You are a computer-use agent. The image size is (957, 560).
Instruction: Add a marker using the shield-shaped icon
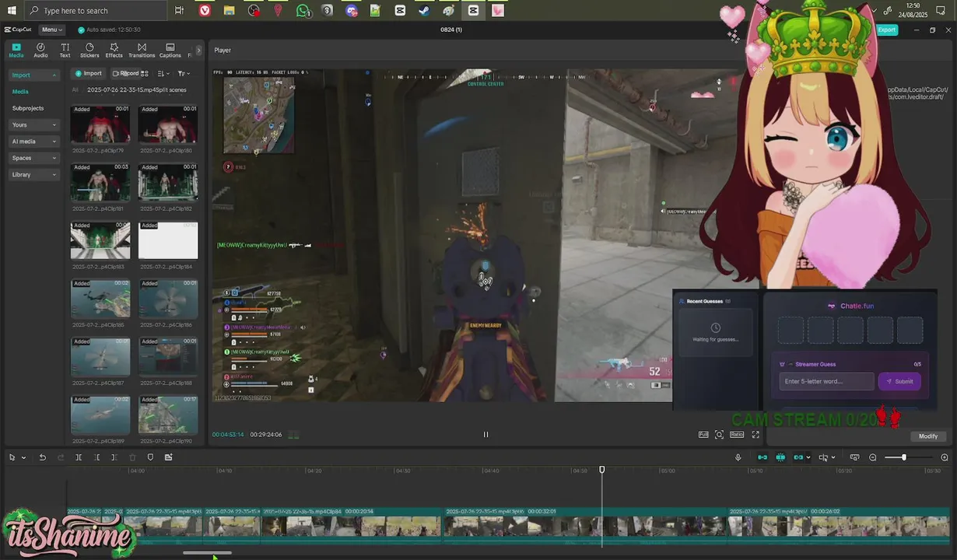[x=150, y=457]
